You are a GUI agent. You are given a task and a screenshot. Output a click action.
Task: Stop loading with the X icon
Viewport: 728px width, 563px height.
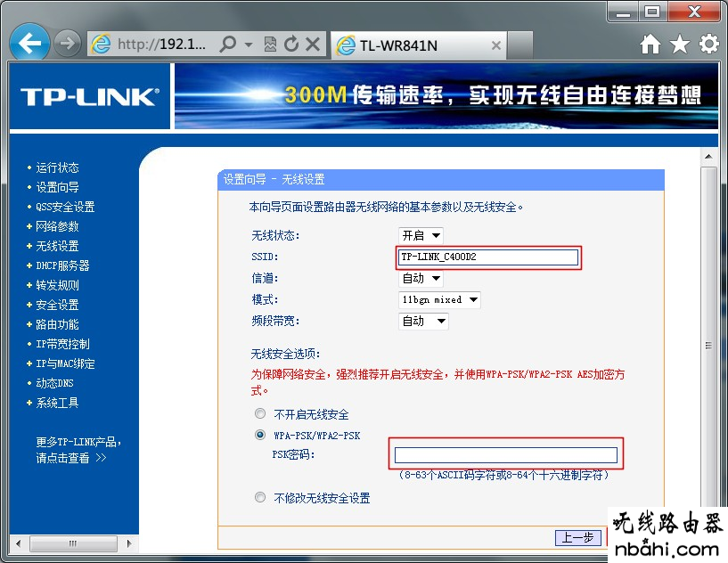pos(314,45)
